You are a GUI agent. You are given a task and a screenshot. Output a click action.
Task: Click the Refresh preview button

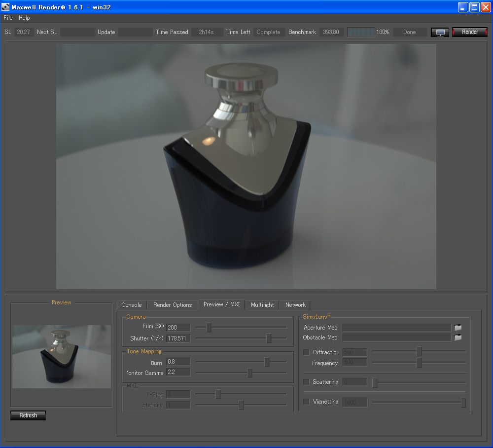(28, 415)
